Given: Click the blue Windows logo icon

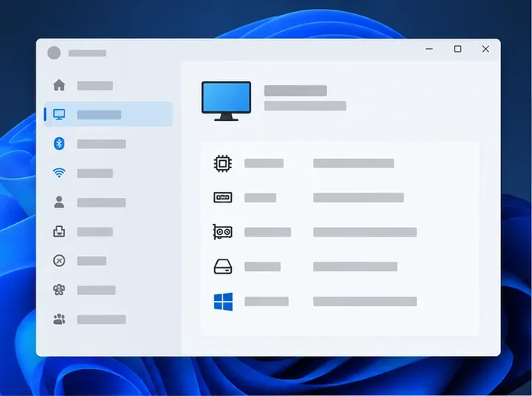Looking at the screenshot, I should (223, 302).
